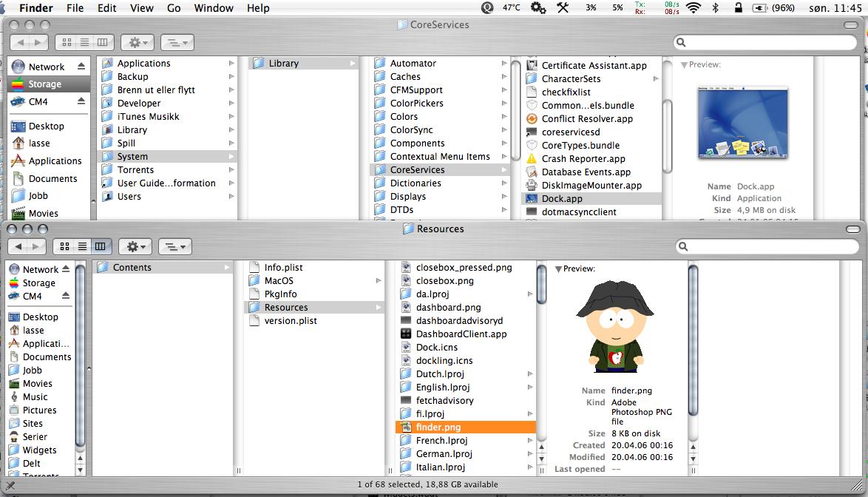The width and height of the screenshot is (868, 497).
Task: Open path dropdown in CoreServices window toolbar
Action: (x=177, y=42)
